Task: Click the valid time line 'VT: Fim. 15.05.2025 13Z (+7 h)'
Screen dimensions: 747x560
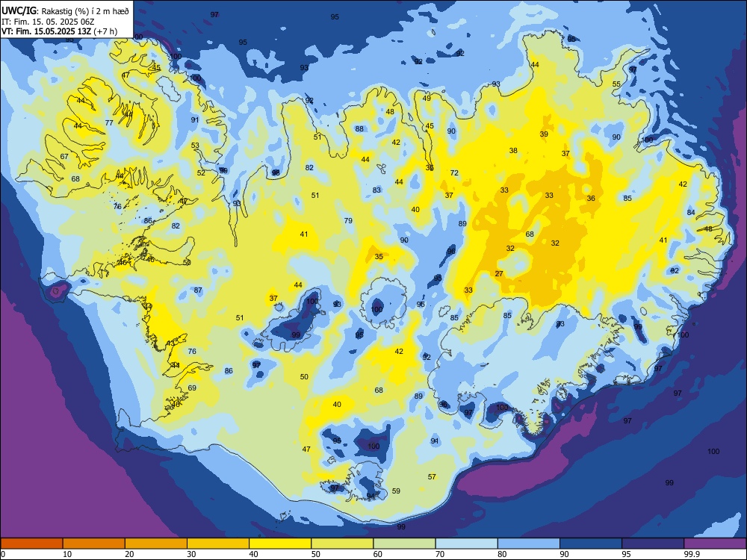Action: coord(60,31)
